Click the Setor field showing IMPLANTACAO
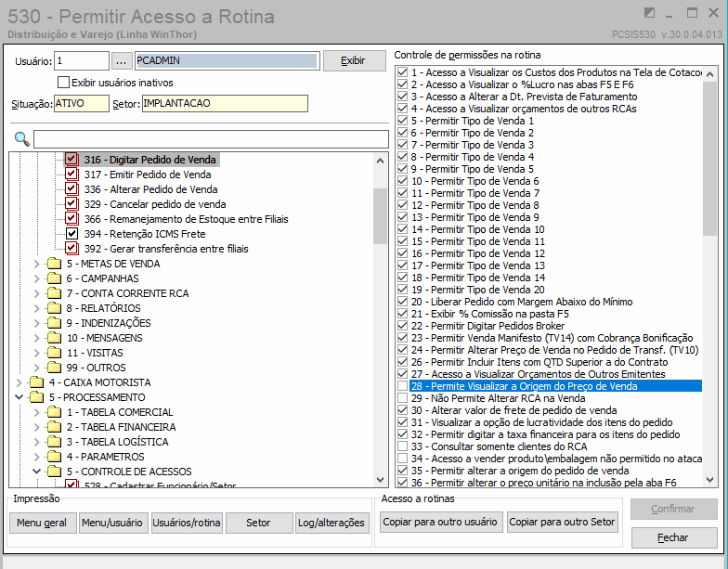Image resolution: width=728 pixels, height=569 pixels. pyautogui.click(x=225, y=103)
